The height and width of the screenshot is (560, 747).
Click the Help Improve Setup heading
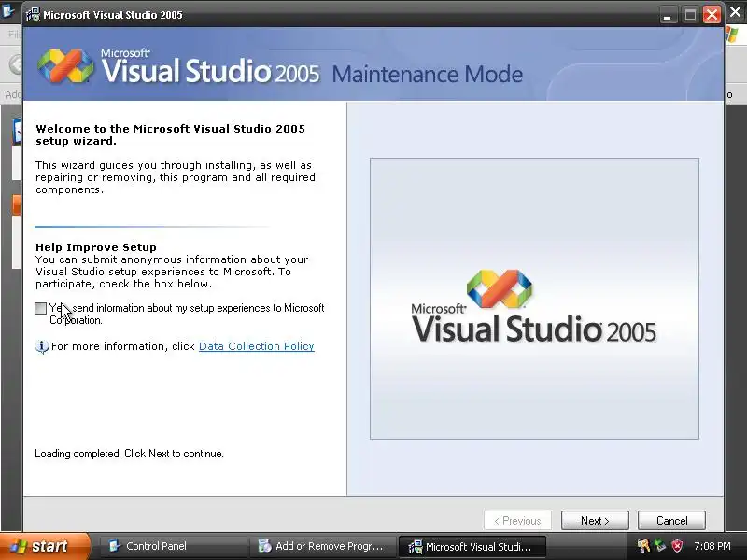(96, 247)
